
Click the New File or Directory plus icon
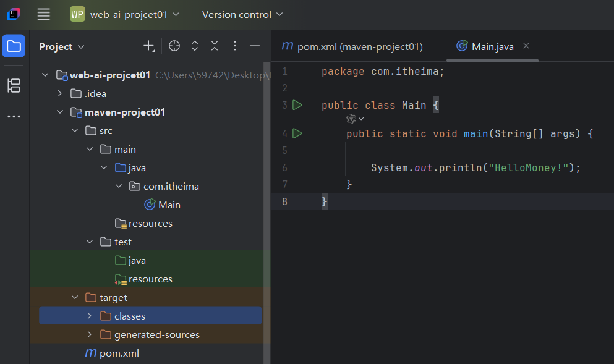[149, 46]
